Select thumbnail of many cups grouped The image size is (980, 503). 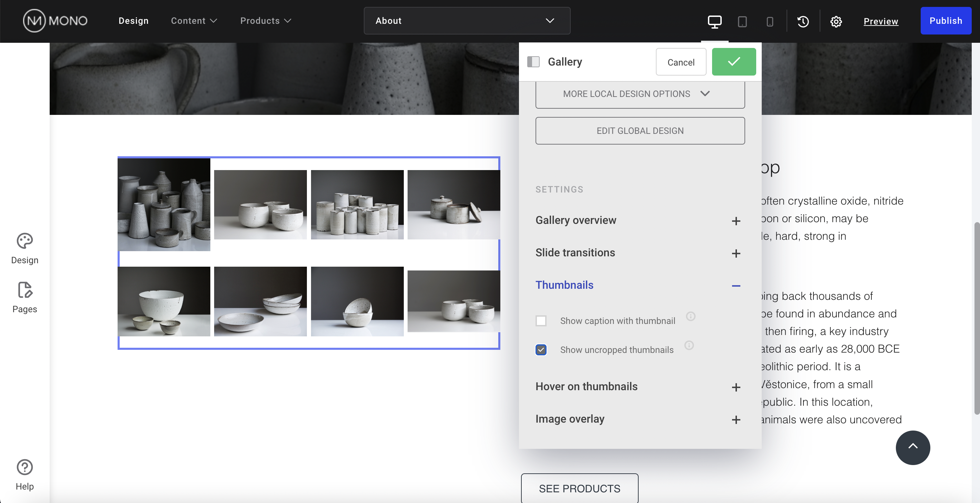click(x=357, y=205)
